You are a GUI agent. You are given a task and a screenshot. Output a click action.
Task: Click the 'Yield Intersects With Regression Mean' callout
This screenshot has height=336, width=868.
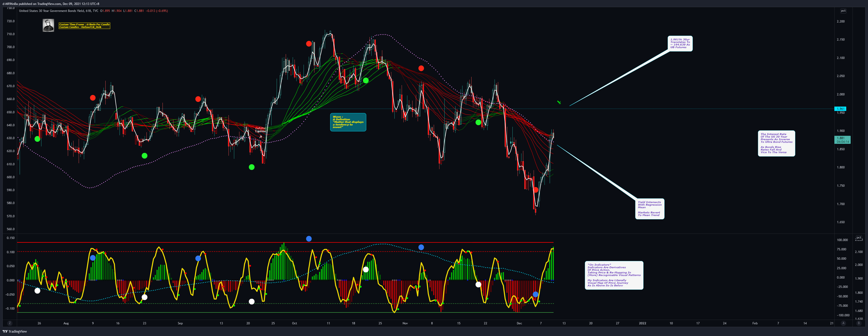click(x=650, y=209)
